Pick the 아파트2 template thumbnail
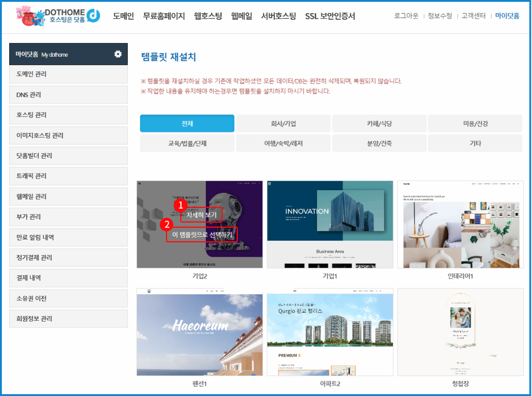532x396 pixels. tap(330, 332)
